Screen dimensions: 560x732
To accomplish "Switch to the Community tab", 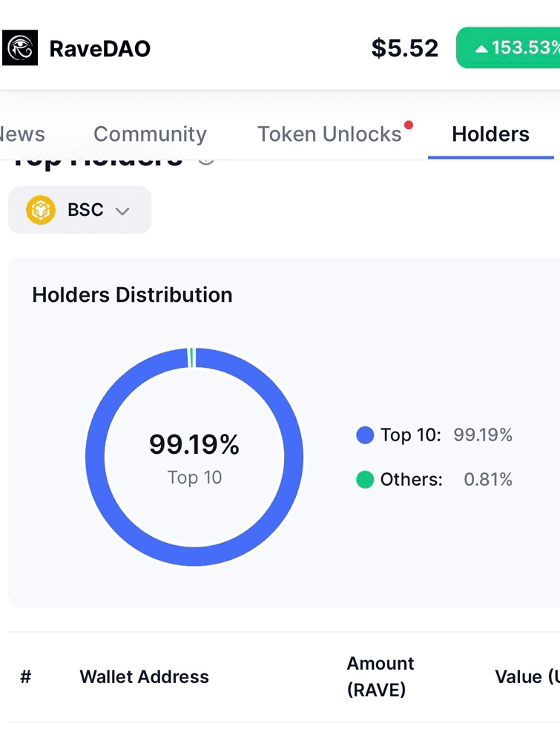I will click(x=150, y=134).
